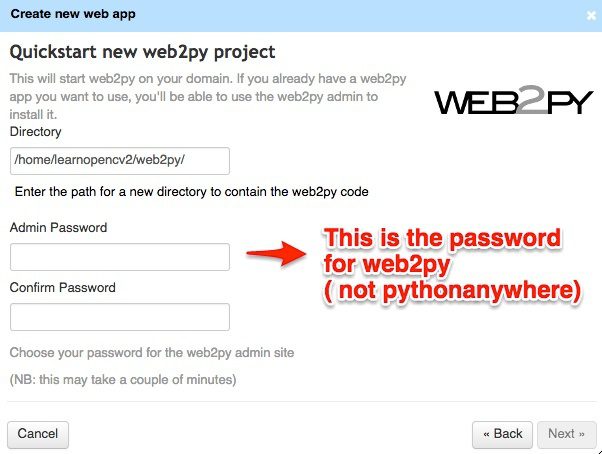602x454 pixels.
Task: Proceed with the Next » button
Action: pos(567,434)
